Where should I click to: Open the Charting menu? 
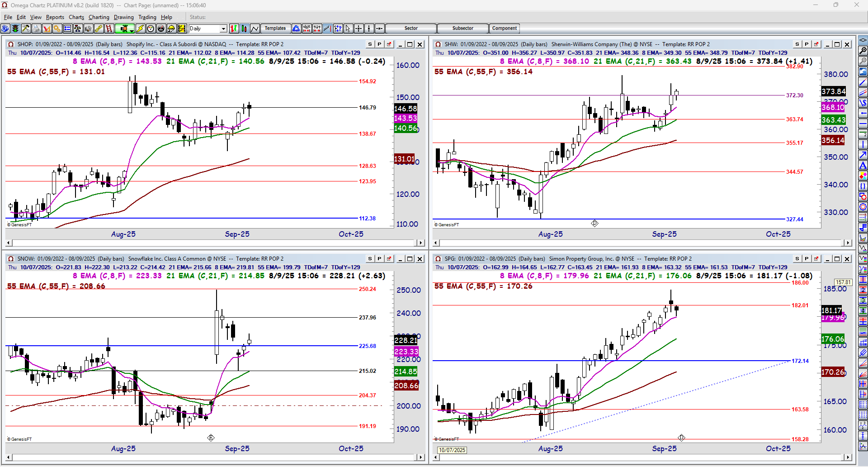pyautogui.click(x=99, y=17)
